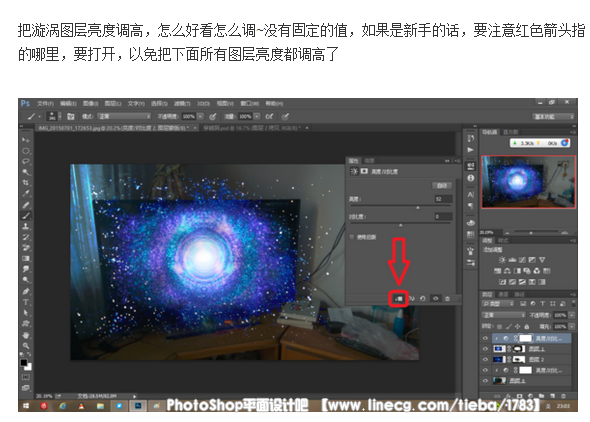
Task: Click the Navigator preview thumbnail
Action: 528,181
